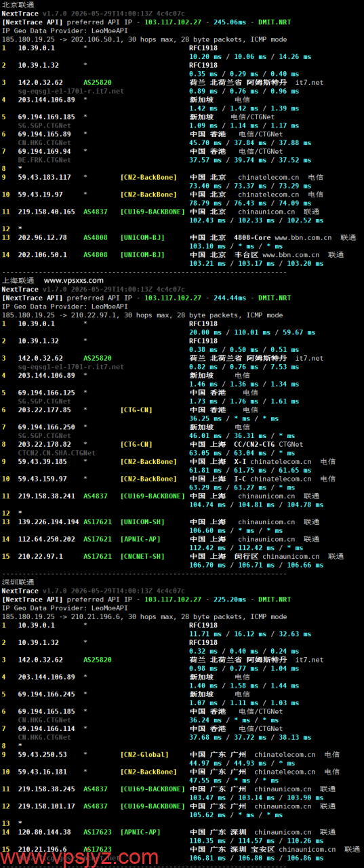Select the 北京联通 heading text

[x=18, y=5]
